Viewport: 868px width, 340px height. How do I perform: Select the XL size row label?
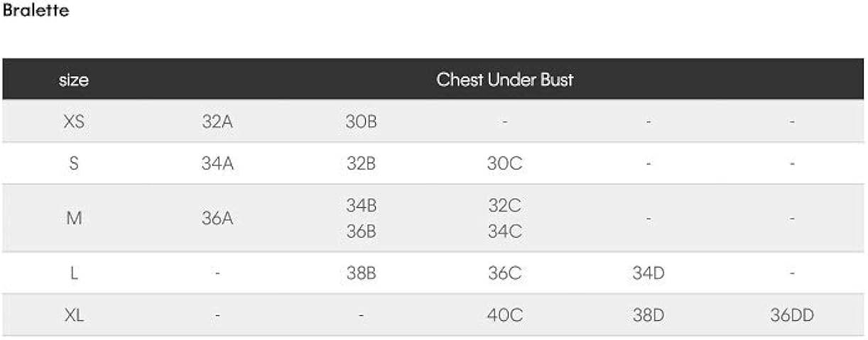[74, 315]
